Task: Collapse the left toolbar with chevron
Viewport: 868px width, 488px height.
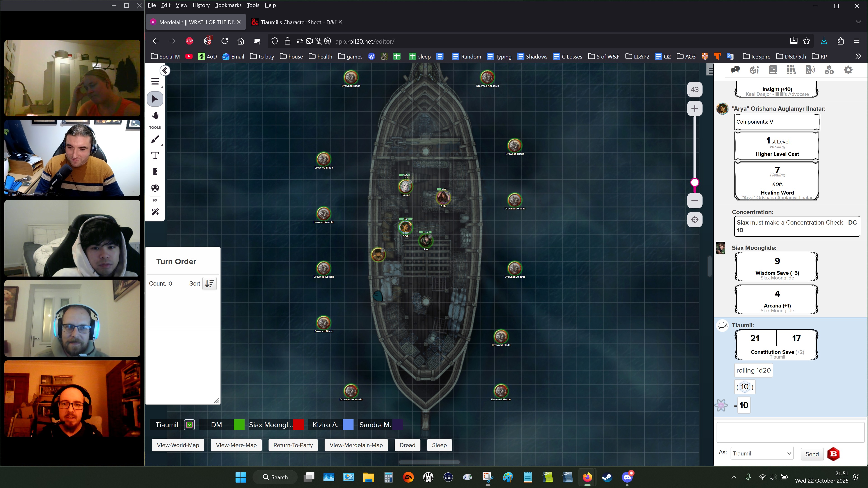Action: click(x=165, y=71)
